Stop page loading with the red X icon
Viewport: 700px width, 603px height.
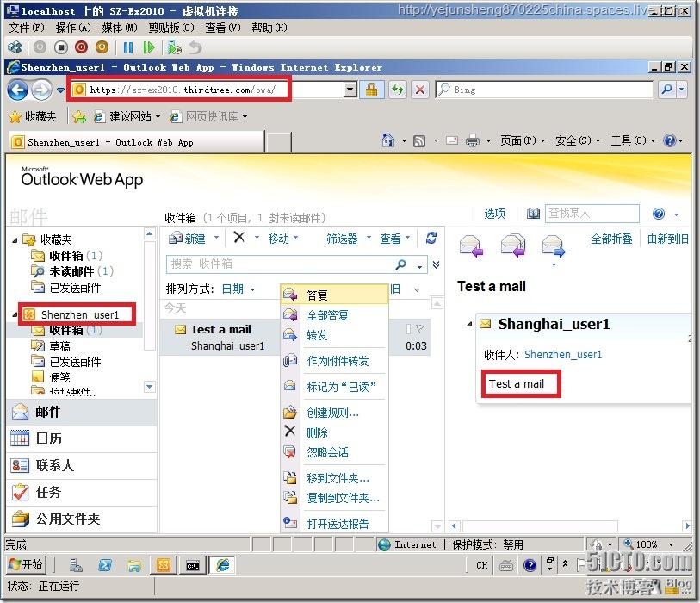(419, 90)
